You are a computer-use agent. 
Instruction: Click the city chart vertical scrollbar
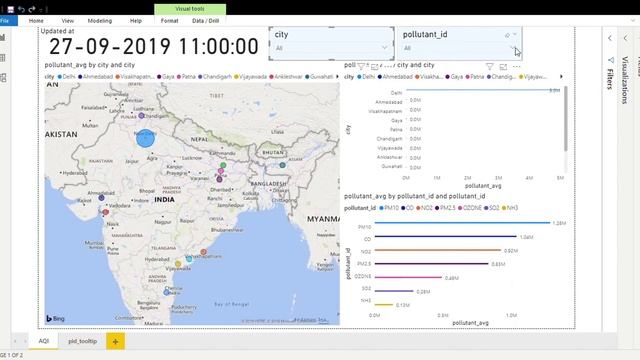(566, 119)
